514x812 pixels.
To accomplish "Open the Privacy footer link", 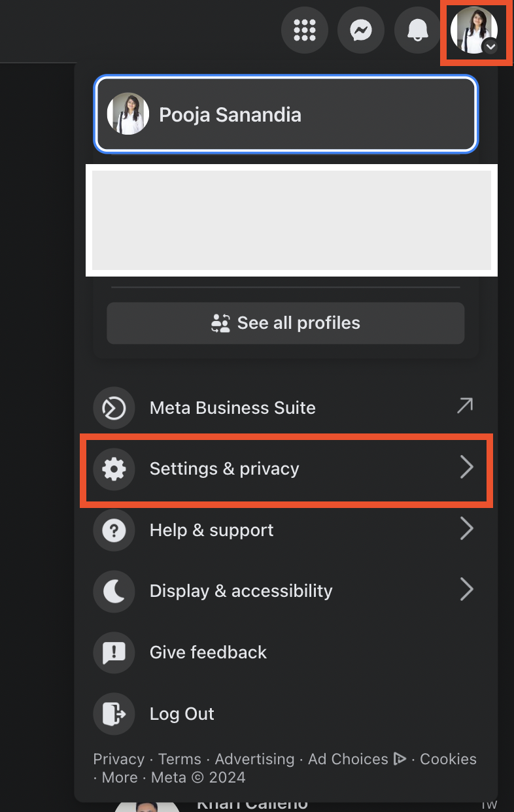I will (118, 759).
